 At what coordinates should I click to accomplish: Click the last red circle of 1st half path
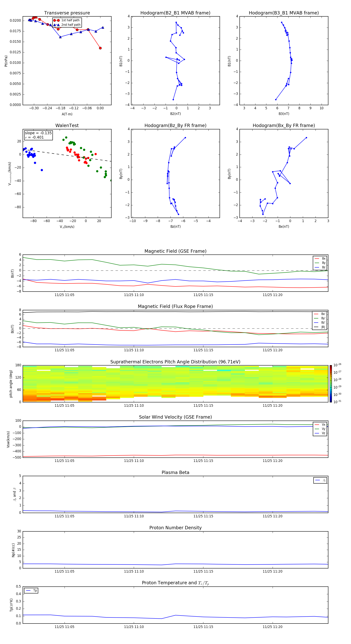(x=100, y=48)
